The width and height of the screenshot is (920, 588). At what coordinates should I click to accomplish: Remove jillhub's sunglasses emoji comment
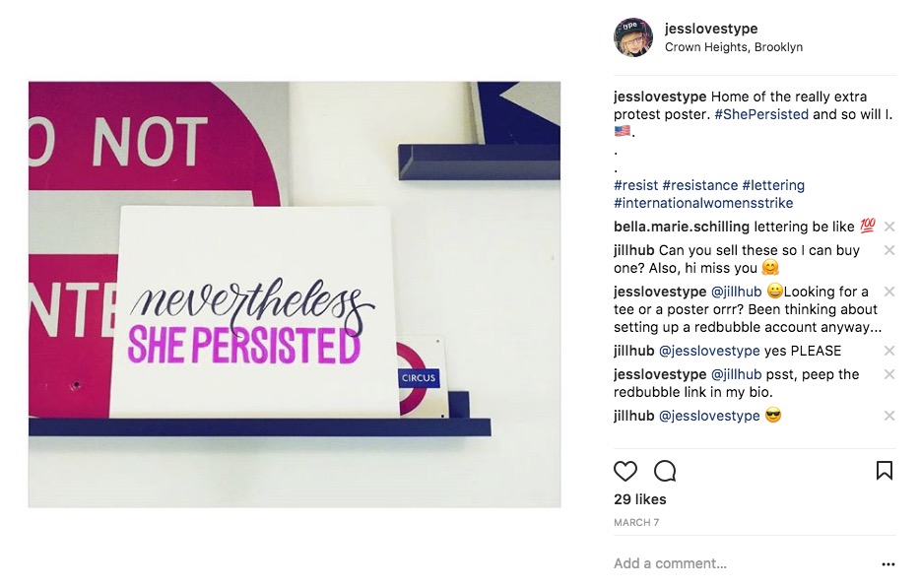click(889, 416)
